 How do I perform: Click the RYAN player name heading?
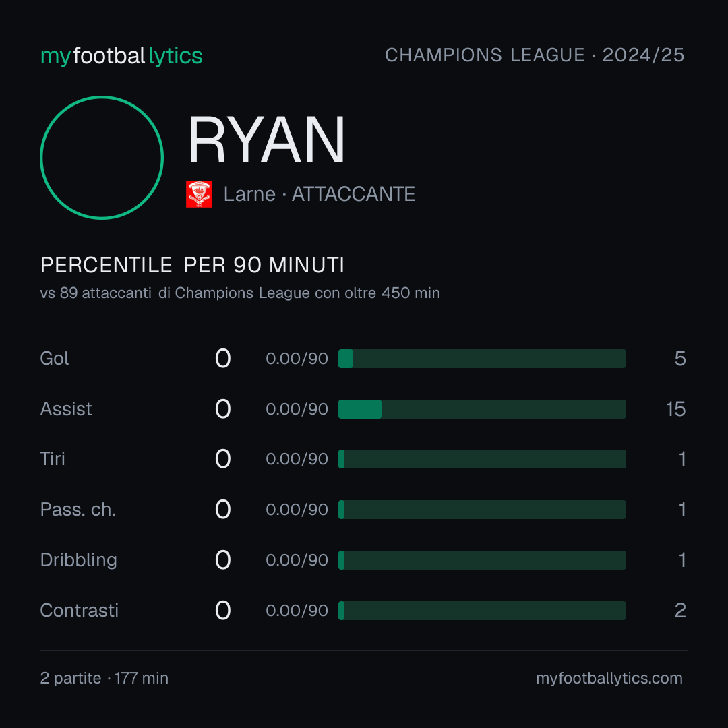266,140
